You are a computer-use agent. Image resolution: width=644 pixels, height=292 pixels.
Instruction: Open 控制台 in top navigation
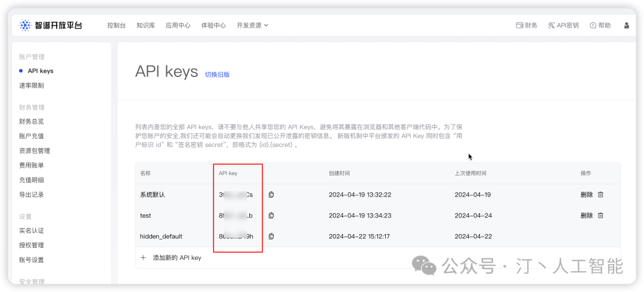[116, 25]
